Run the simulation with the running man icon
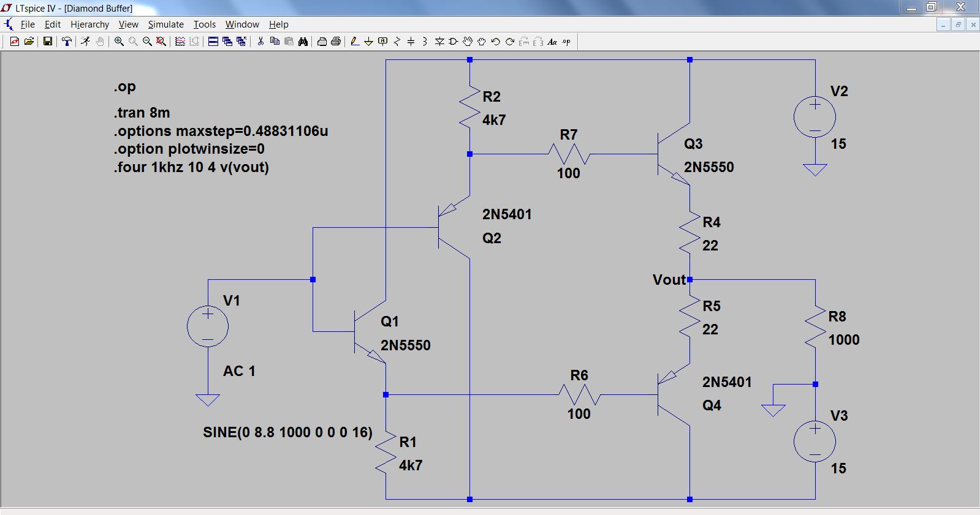 pos(85,42)
